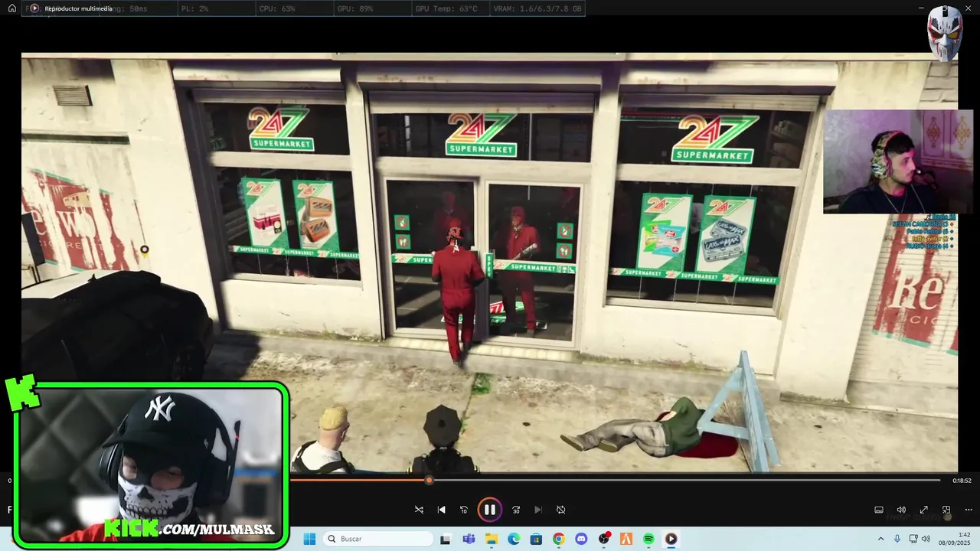This screenshot has width=980, height=551.
Task: Skip forward 30 seconds
Action: 516,510
